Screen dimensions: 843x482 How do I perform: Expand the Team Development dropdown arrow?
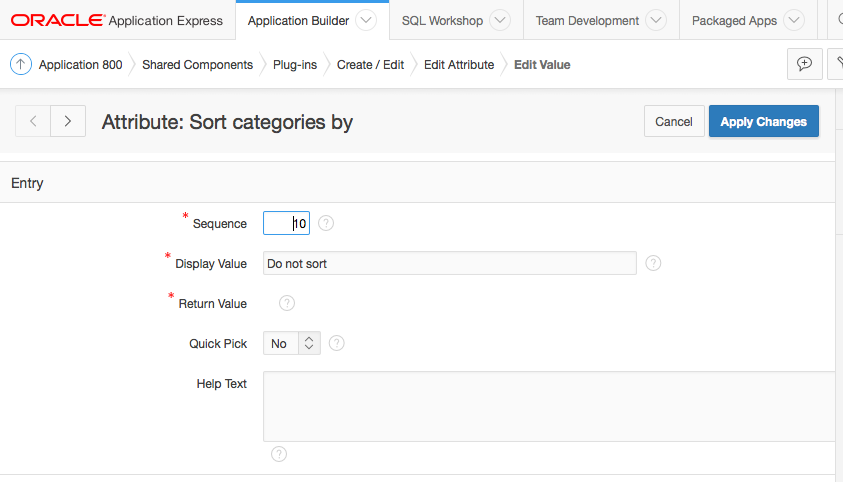point(656,20)
